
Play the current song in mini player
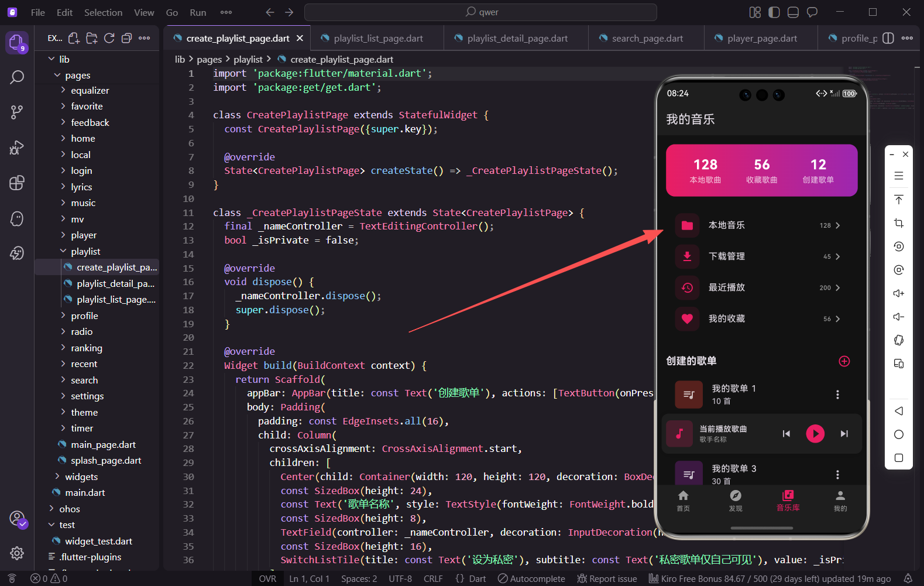(815, 434)
